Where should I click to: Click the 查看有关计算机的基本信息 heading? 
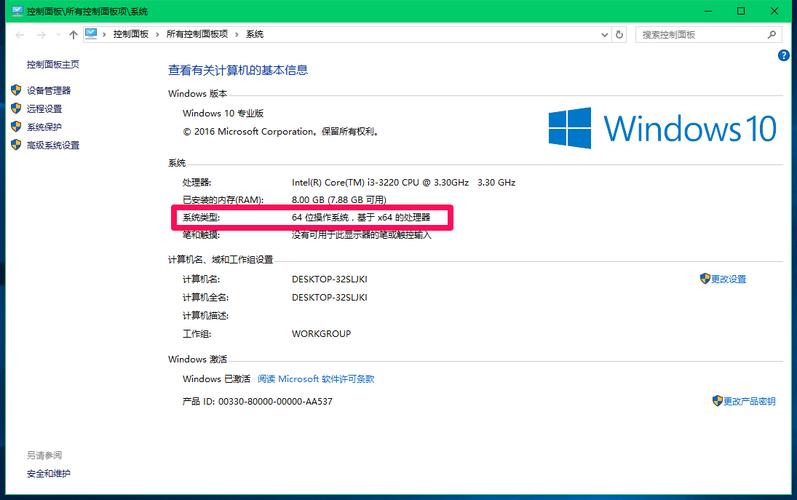tap(238, 70)
